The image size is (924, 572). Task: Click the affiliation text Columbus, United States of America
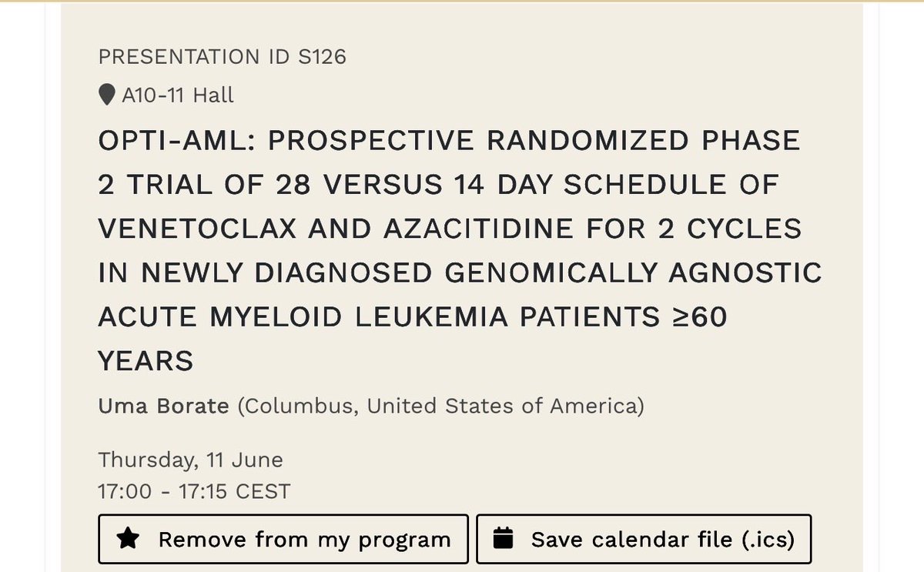[440, 405]
